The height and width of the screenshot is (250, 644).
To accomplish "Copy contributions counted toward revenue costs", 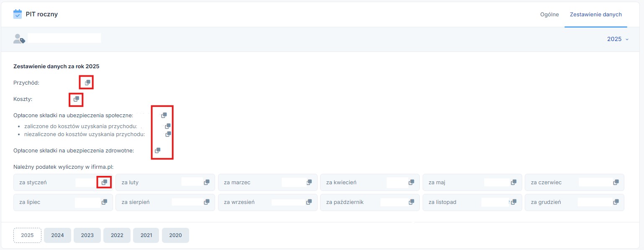I will coord(168,126).
